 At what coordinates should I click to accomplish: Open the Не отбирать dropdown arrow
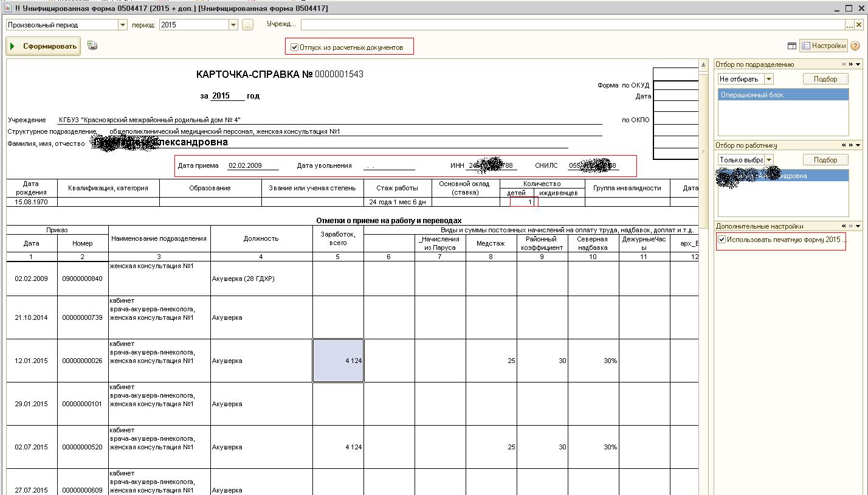coord(769,79)
